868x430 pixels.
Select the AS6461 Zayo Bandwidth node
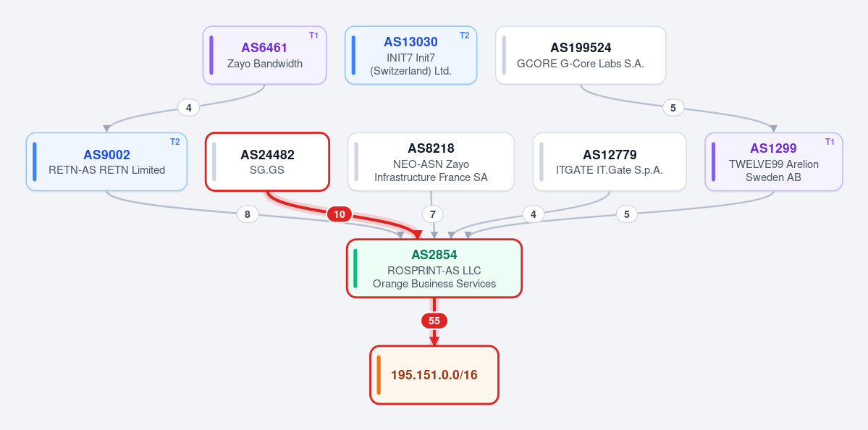tap(265, 55)
